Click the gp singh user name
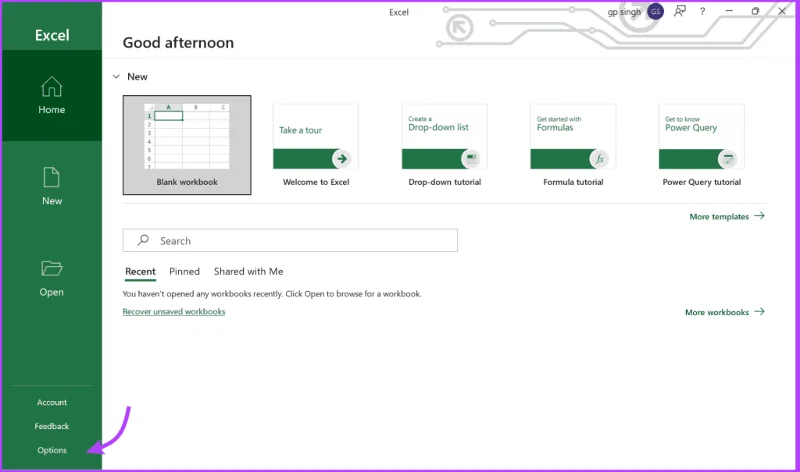800x472 pixels. click(624, 12)
